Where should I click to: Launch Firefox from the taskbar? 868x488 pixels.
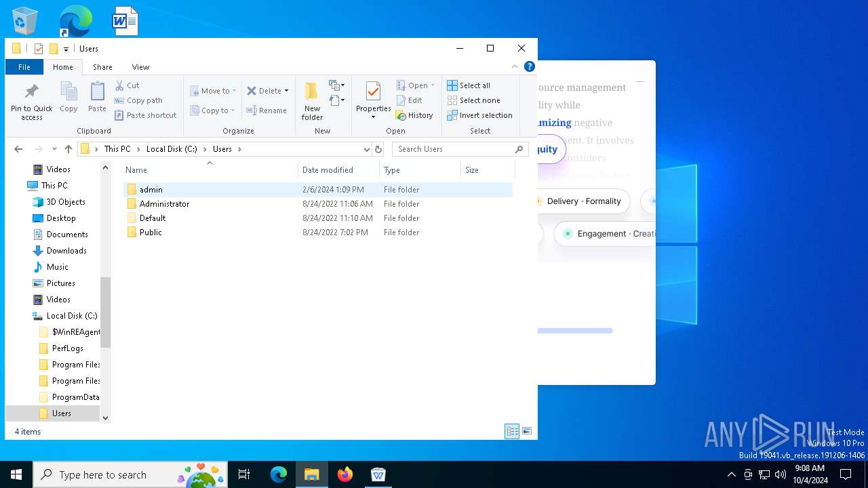[345, 474]
